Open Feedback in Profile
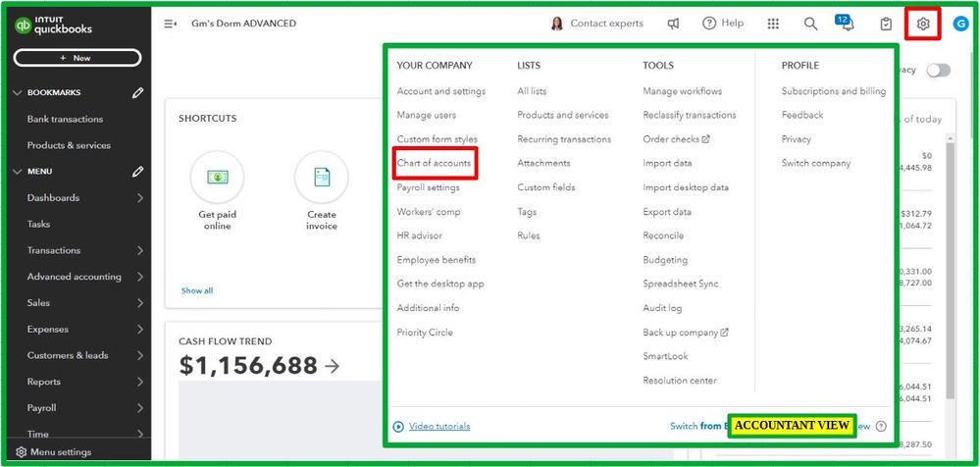Screen dimensions: 980x467 coord(802,115)
